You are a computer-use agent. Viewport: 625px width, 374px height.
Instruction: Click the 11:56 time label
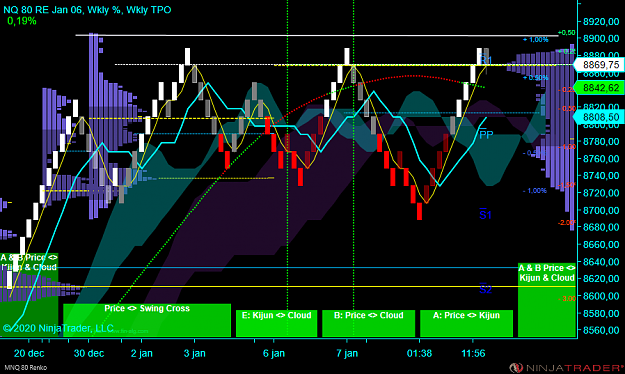473,353
